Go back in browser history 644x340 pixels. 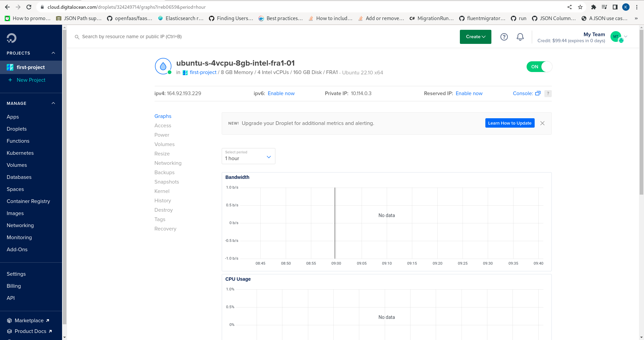(7, 7)
